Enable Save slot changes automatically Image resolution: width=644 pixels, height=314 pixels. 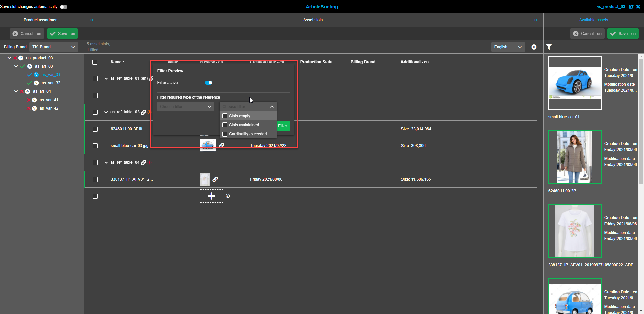point(63,7)
